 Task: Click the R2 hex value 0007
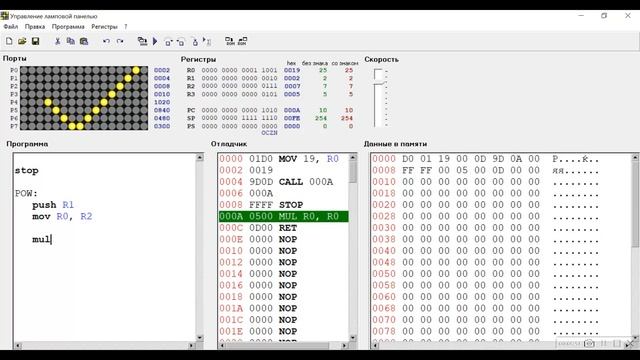pos(292,86)
